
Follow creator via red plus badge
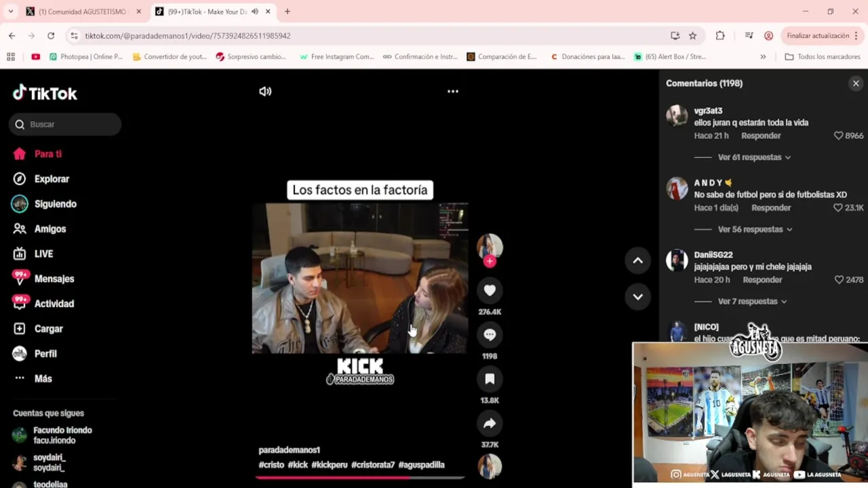490,262
